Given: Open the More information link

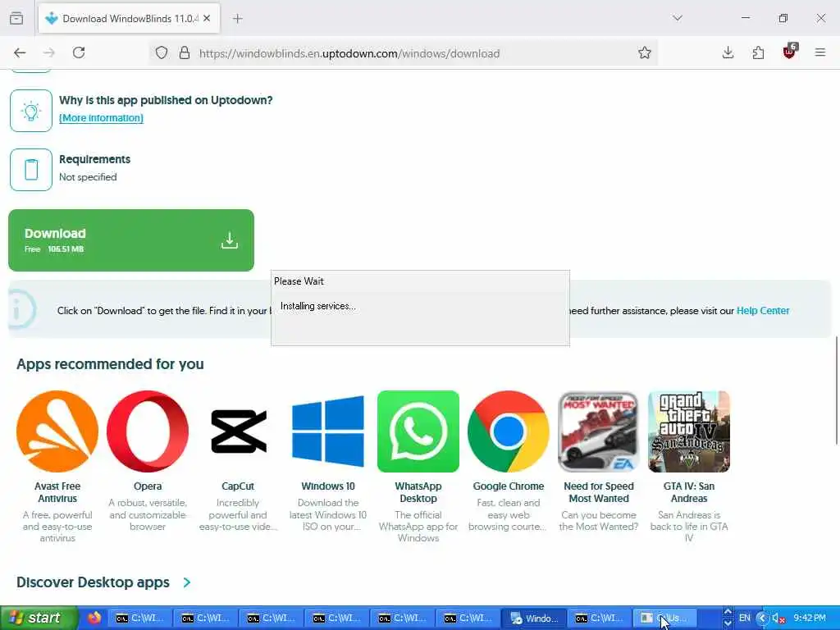Looking at the screenshot, I should point(101,118).
